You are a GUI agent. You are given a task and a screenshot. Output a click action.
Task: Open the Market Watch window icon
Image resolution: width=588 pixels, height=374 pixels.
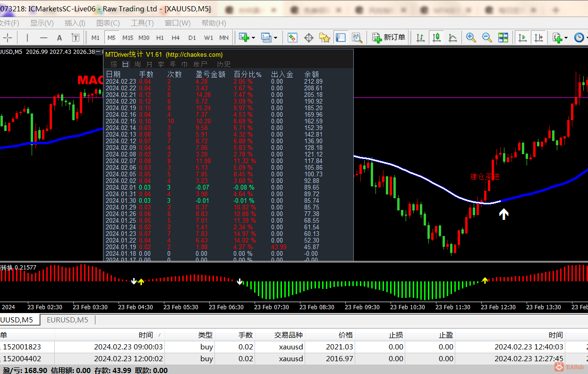(x=292, y=37)
